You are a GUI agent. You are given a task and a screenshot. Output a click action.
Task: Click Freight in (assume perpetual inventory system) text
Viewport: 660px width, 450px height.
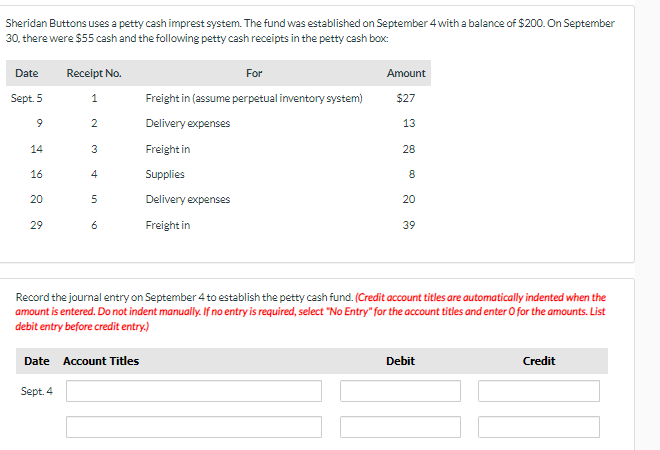253,98
